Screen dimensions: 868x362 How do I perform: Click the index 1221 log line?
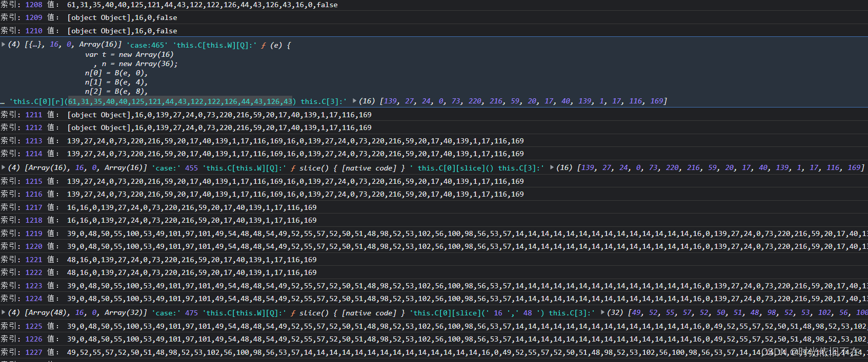434,260
